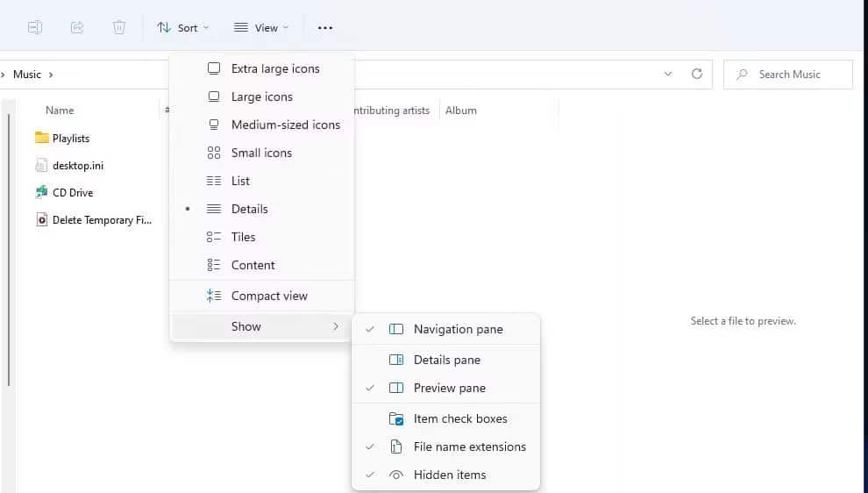
Task: Click the navigation pane vertical scrollbar
Action: pyautogui.click(x=9, y=249)
